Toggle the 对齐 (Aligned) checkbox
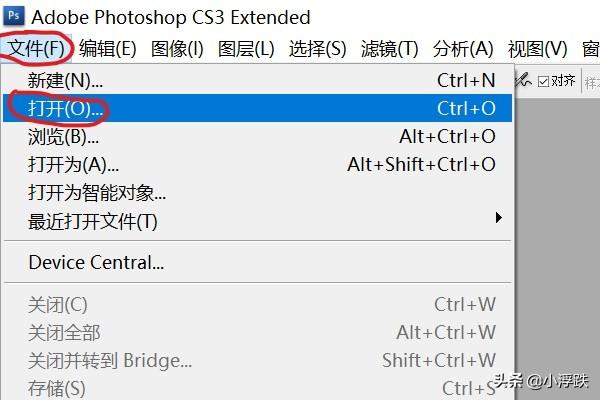 pos(543,82)
